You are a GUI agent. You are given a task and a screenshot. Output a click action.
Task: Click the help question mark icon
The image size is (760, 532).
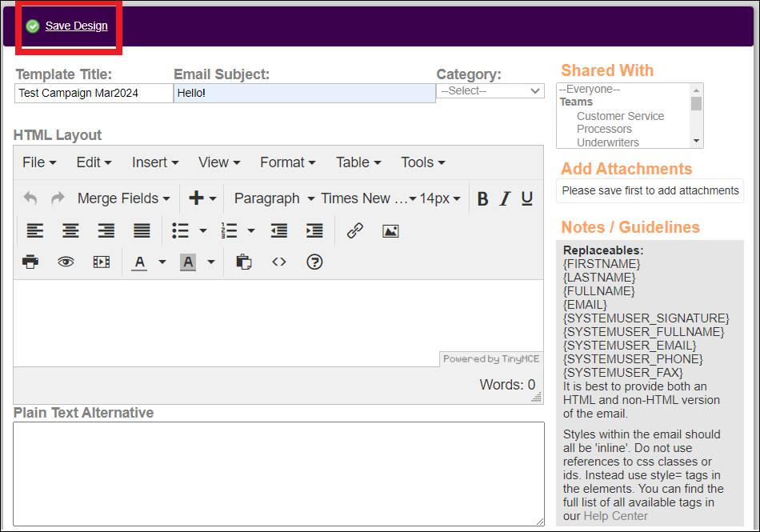point(314,262)
